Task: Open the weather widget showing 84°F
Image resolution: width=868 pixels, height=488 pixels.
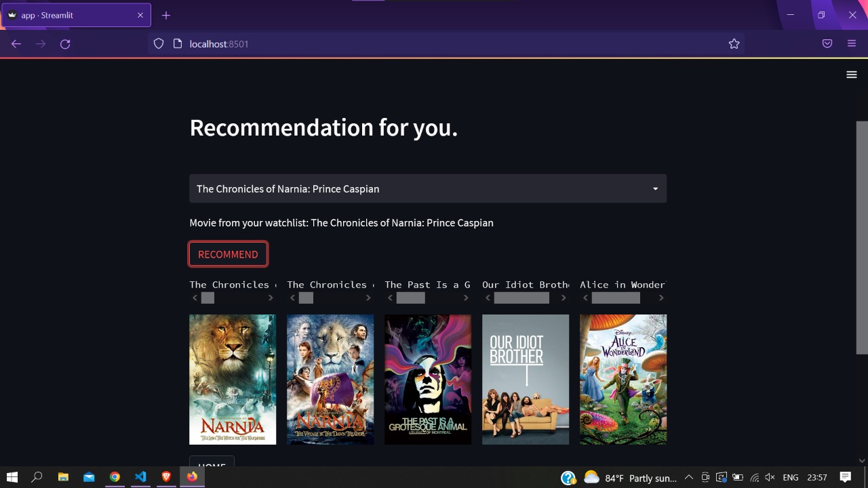Action: pyautogui.click(x=630, y=478)
